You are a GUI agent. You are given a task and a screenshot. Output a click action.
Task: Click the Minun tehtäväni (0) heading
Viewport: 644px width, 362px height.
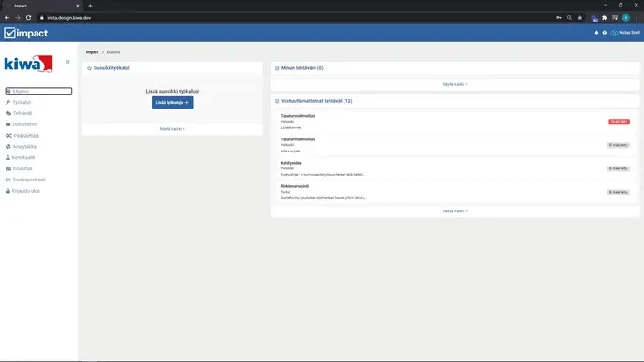coord(301,68)
